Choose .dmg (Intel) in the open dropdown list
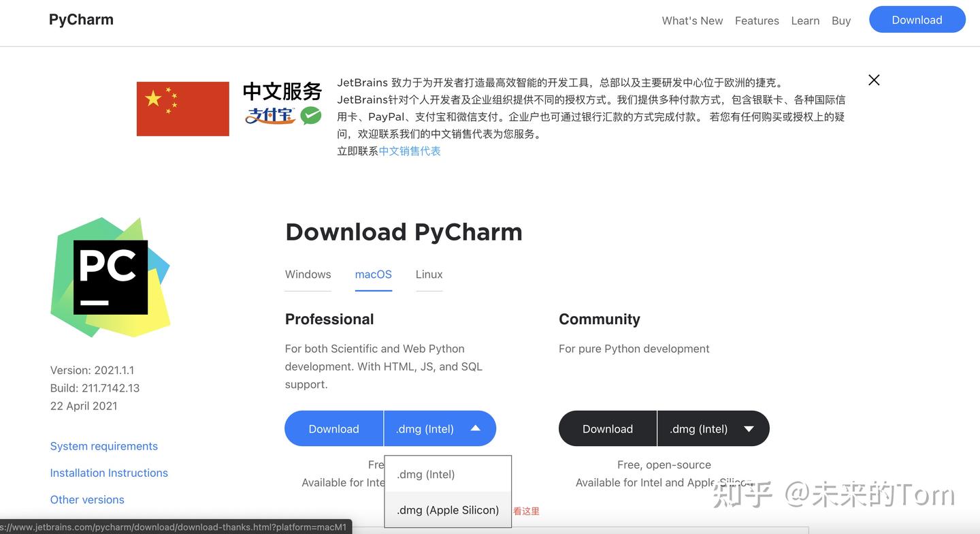980x534 pixels. click(425, 473)
